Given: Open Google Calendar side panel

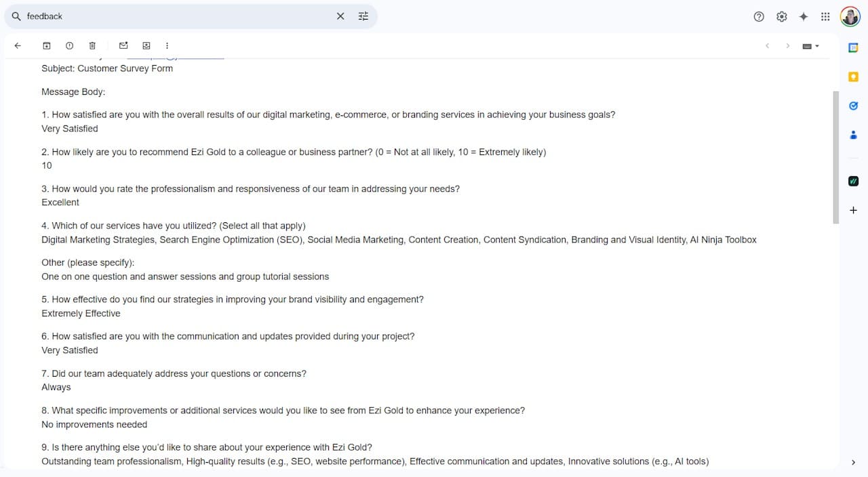Looking at the screenshot, I should [x=854, y=47].
